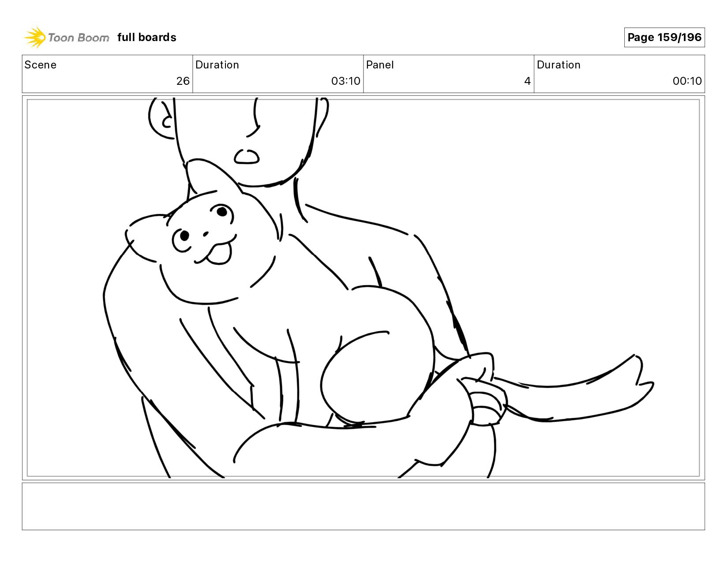
Task: Click the empty notes box below the panel
Action: point(363,506)
